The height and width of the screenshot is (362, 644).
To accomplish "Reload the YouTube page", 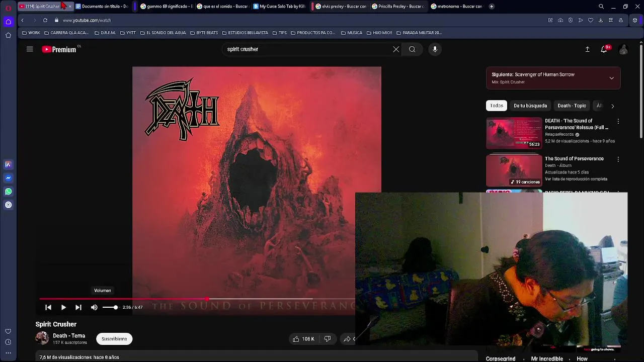I will 45,20.
